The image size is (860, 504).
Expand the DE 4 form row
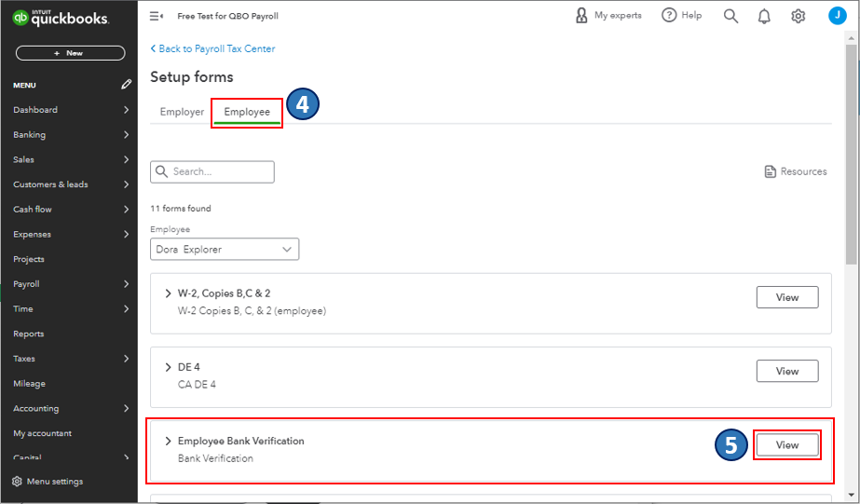point(168,367)
